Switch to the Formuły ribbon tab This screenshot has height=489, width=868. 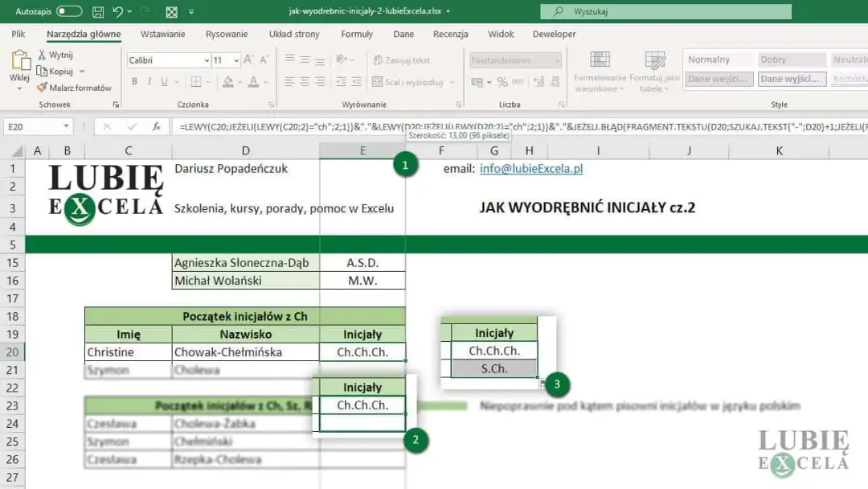coord(356,34)
